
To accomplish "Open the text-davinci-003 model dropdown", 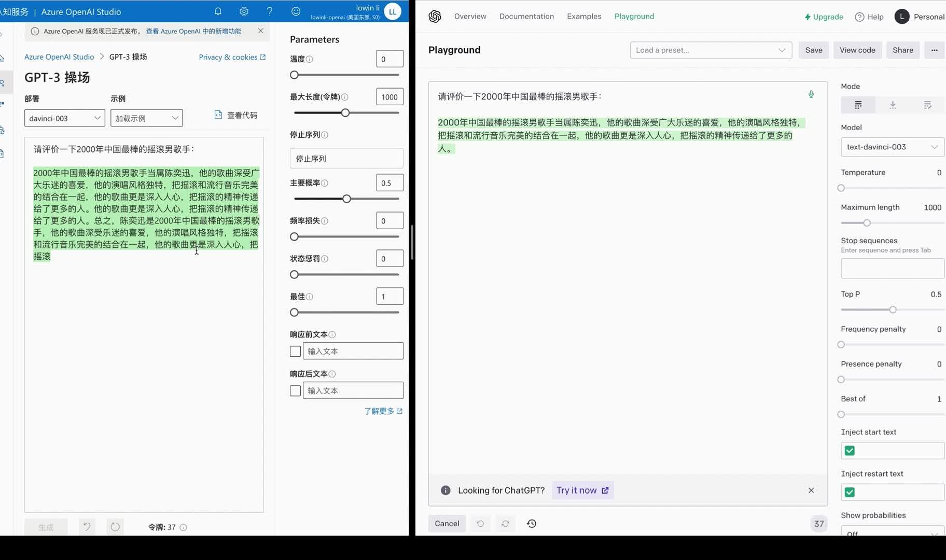I will 891,147.
